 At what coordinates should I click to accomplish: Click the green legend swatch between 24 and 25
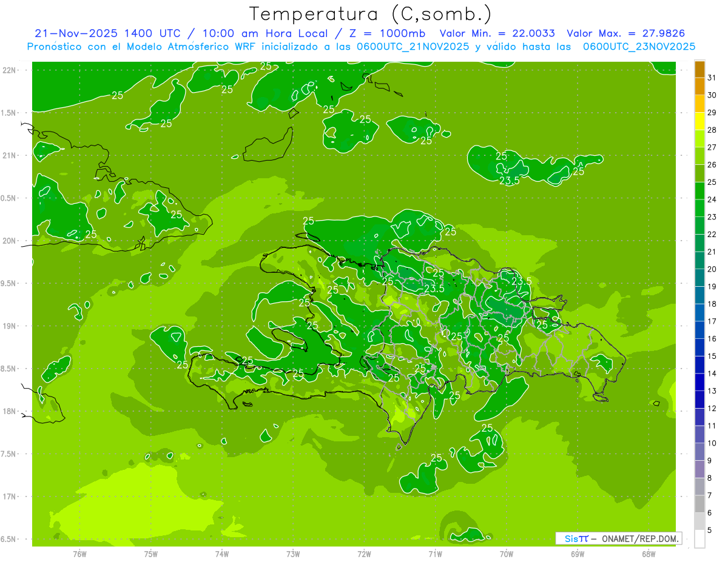click(x=699, y=191)
